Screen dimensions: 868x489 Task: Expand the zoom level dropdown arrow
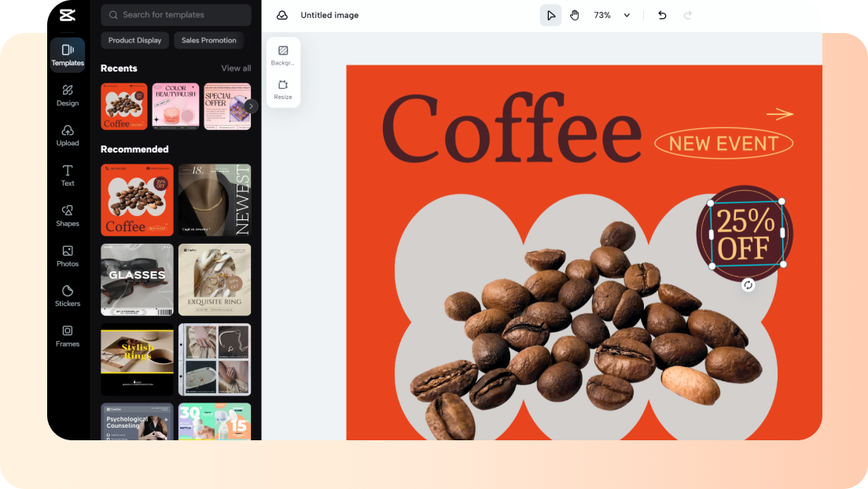(627, 15)
